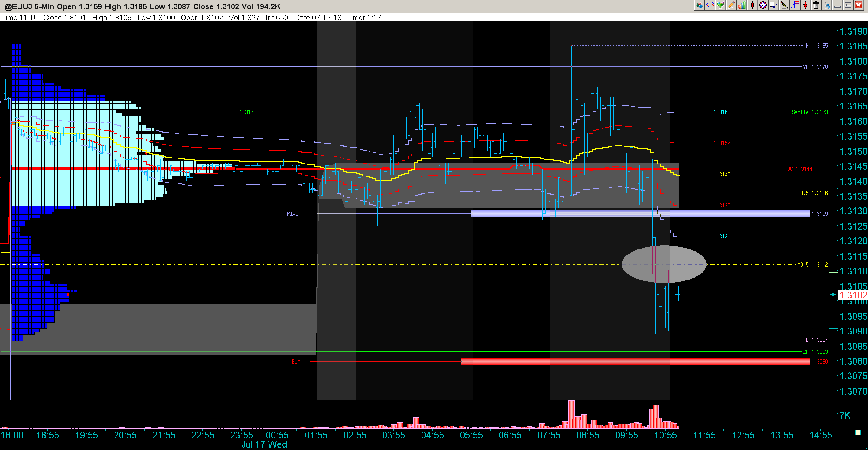The image size is (868, 450).
Task: Click the tallest volume bar near 08:30
Action: click(x=572, y=414)
